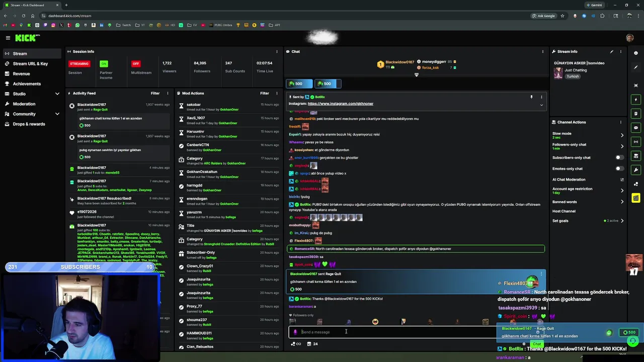Screen dimensions: 644x362
Task: Open pinned message options menu
Action: click(x=541, y=97)
